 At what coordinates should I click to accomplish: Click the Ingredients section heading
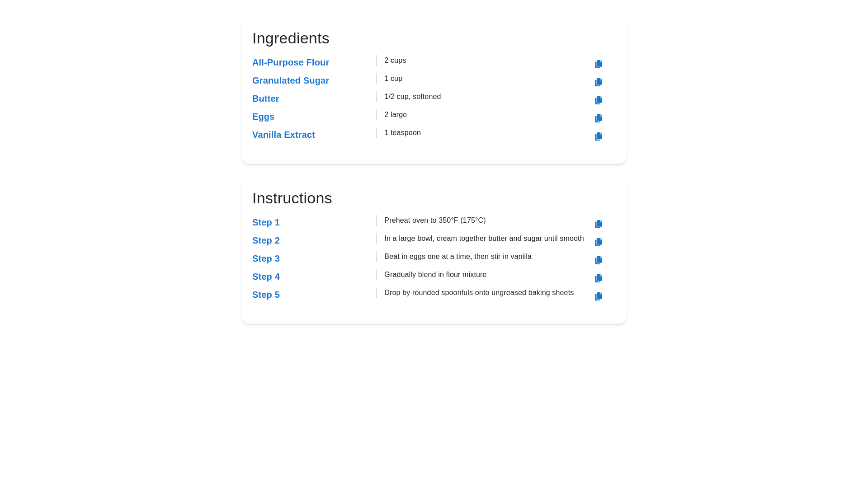pyautogui.click(x=291, y=38)
